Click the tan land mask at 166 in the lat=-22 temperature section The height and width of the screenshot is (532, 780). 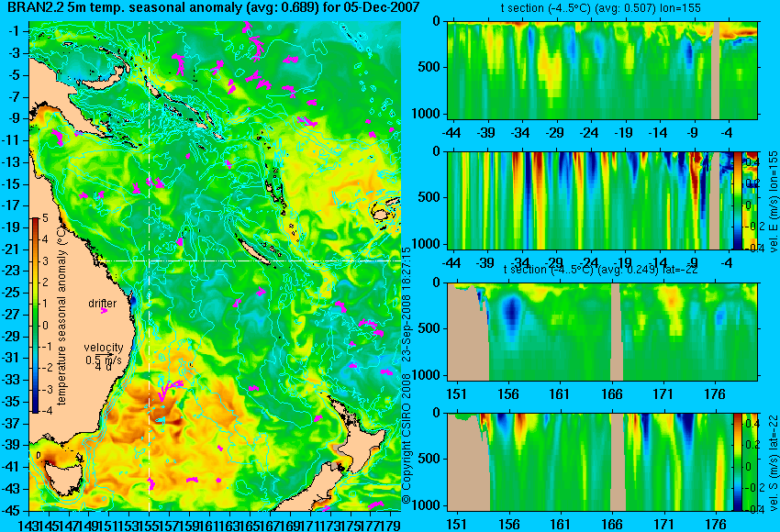tap(617, 332)
